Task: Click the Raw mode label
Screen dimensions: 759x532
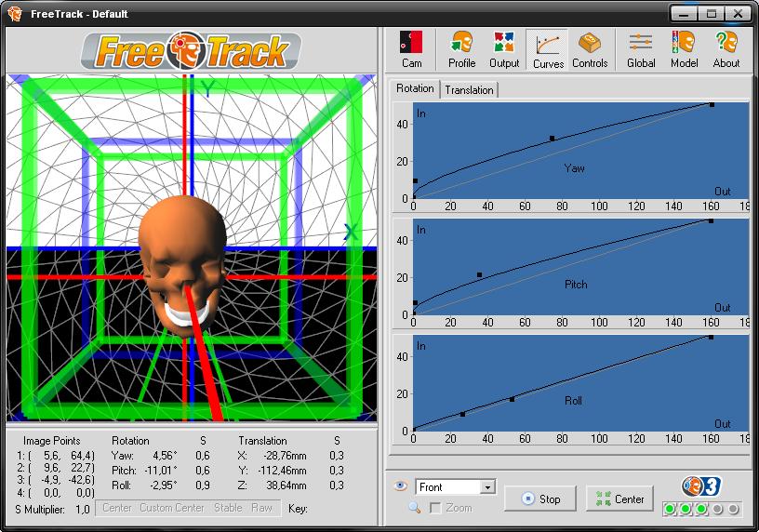Action: tap(262, 508)
